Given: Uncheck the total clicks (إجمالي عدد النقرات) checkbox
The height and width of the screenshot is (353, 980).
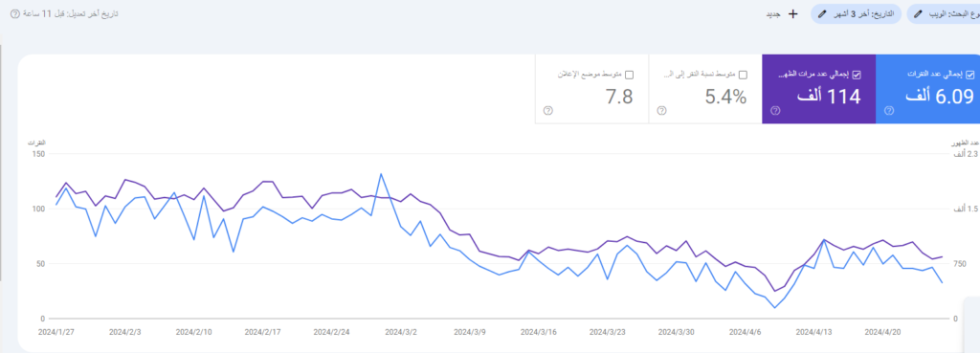Looking at the screenshot, I should click(970, 75).
